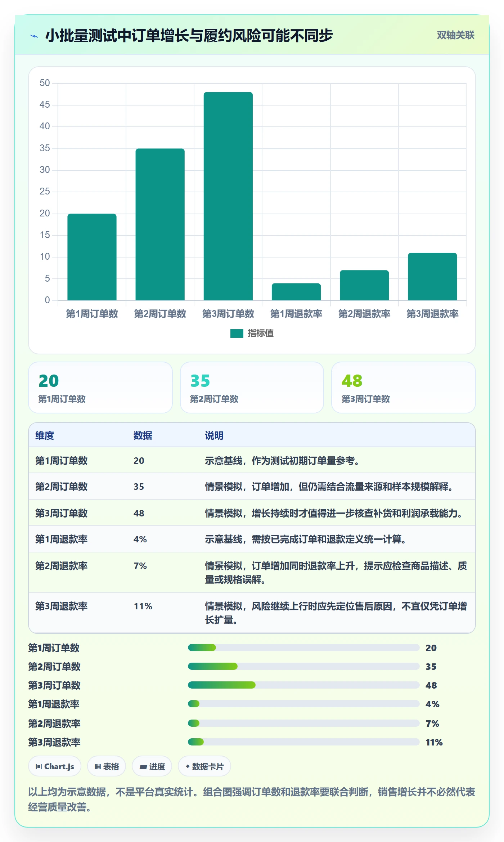Click the 第1周退款率 progress bar
Image resolution: width=504 pixels, height=842 pixels.
click(x=303, y=704)
